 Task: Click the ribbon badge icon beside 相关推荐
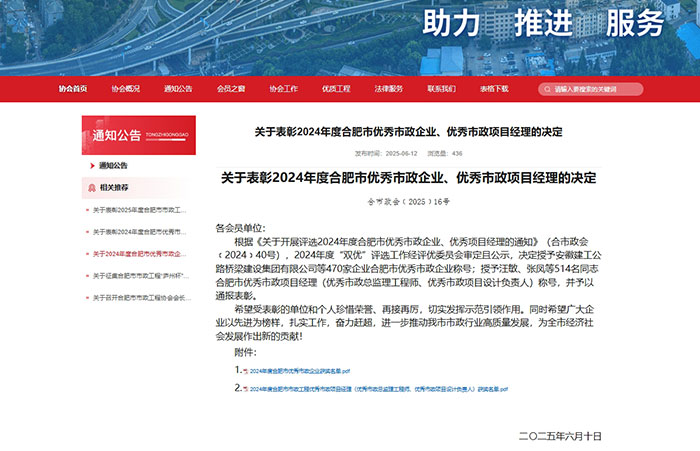click(92, 188)
